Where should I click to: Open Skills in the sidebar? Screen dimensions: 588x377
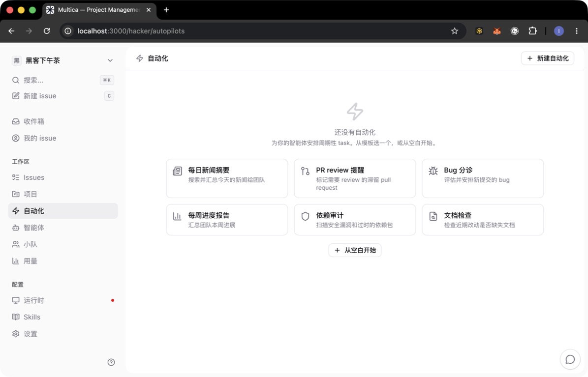coord(63,317)
